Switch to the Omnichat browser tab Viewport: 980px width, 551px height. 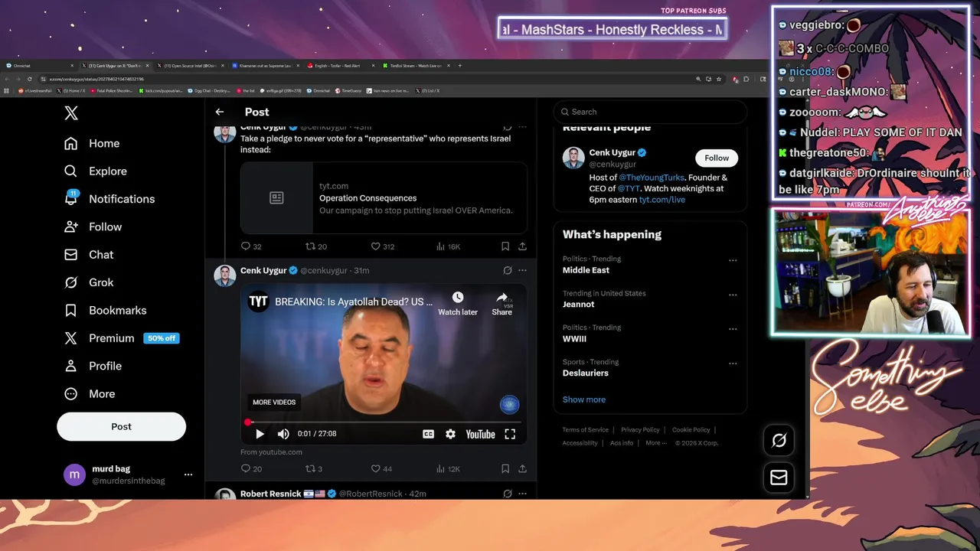coord(38,66)
